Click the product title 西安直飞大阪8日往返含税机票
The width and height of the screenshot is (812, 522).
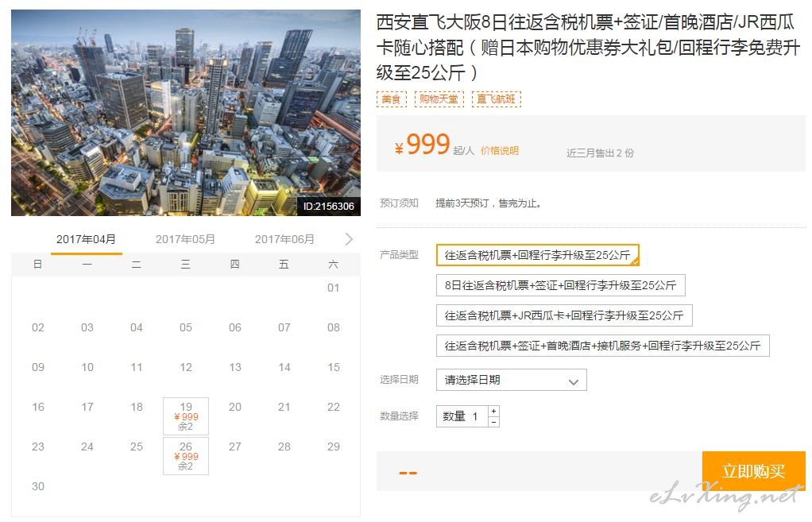(x=588, y=47)
